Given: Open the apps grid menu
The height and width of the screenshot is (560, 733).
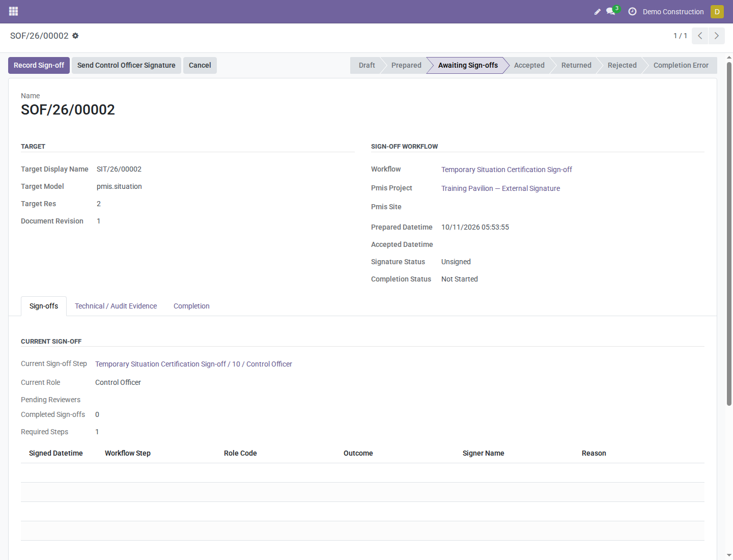Looking at the screenshot, I should click(x=14, y=11).
